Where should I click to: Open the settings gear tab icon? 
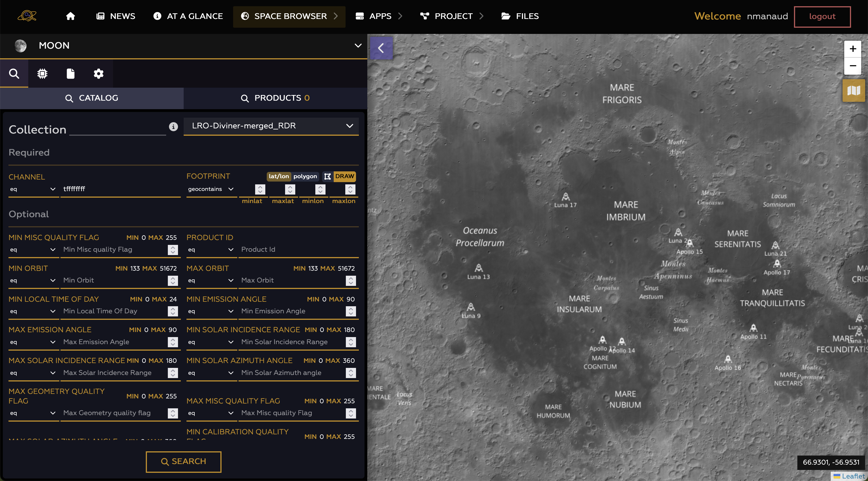click(98, 74)
